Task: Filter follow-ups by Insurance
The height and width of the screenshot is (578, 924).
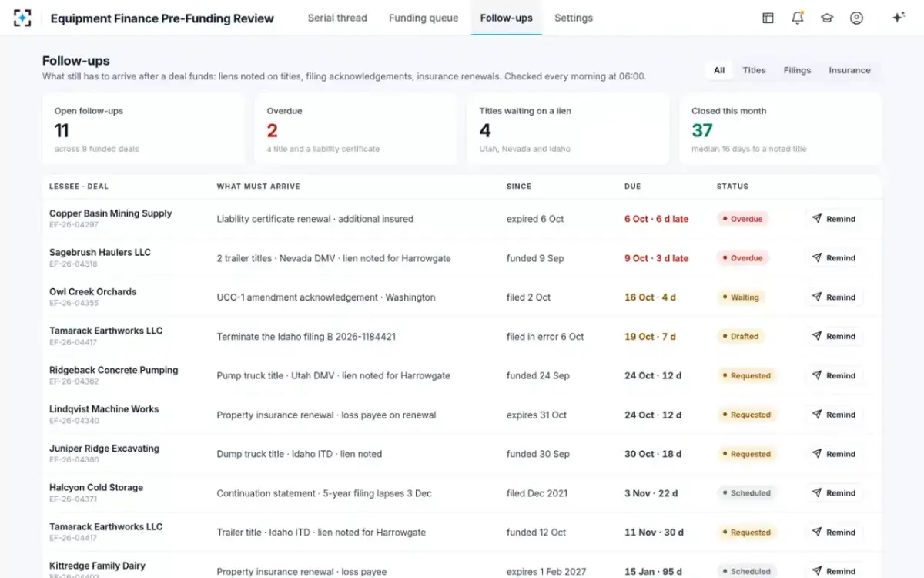Action: (849, 70)
